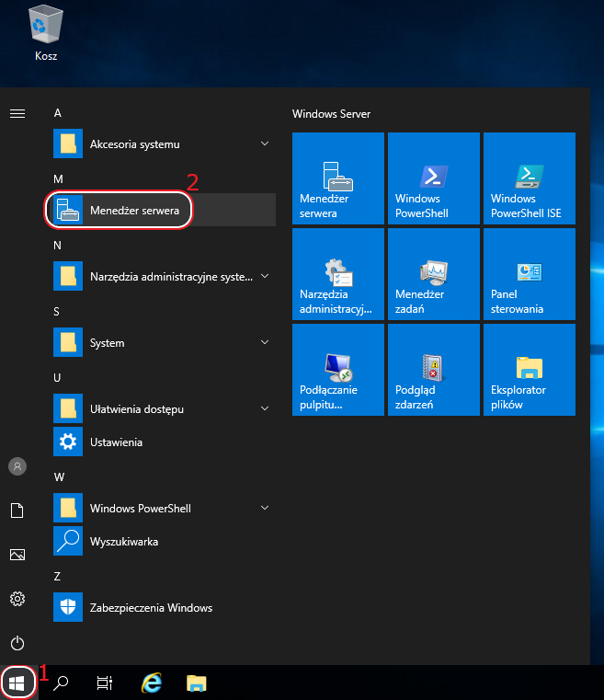The height and width of the screenshot is (700, 604).
Task: Click the letter A group header
Action: (x=58, y=113)
